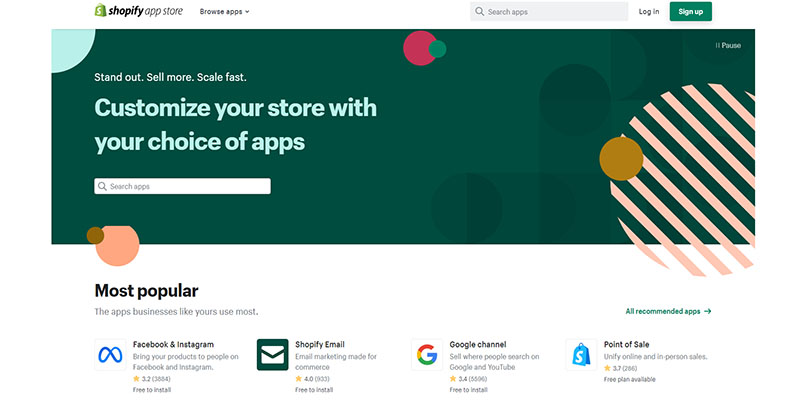The width and height of the screenshot is (800, 400).
Task: Open the Point of Sale app title
Action: [x=627, y=344]
